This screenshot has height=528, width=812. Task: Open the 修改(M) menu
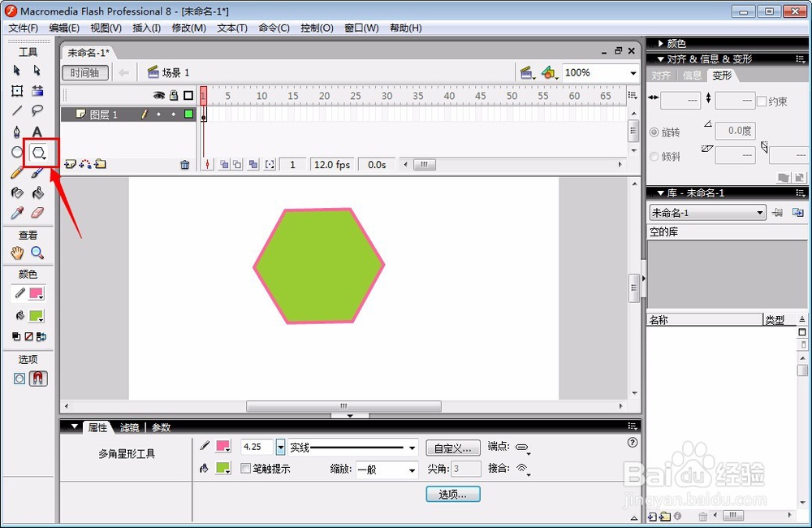(189, 28)
